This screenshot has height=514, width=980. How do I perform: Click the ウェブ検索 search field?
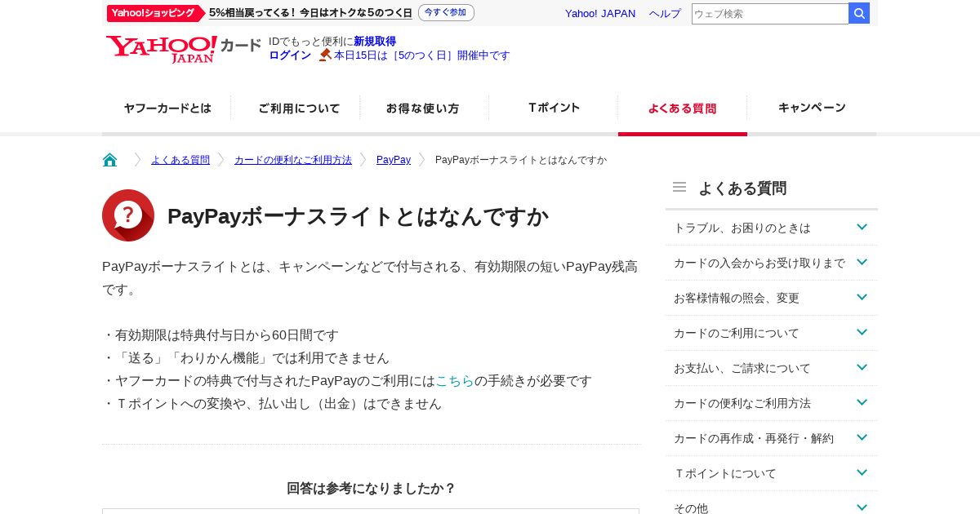tap(770, 13)
